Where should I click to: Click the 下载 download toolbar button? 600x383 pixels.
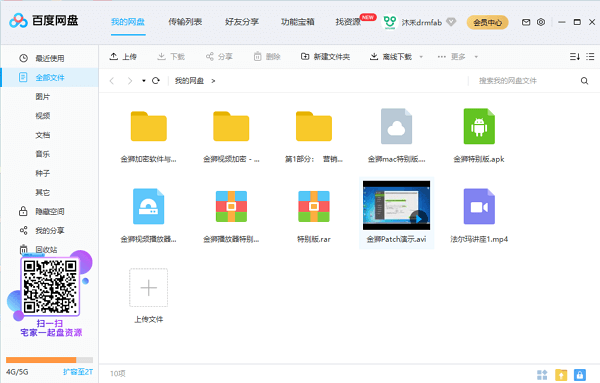point(171,57)
